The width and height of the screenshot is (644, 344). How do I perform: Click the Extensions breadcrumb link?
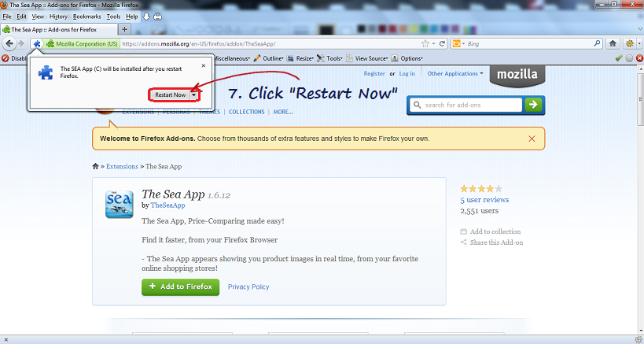(122, 166)
